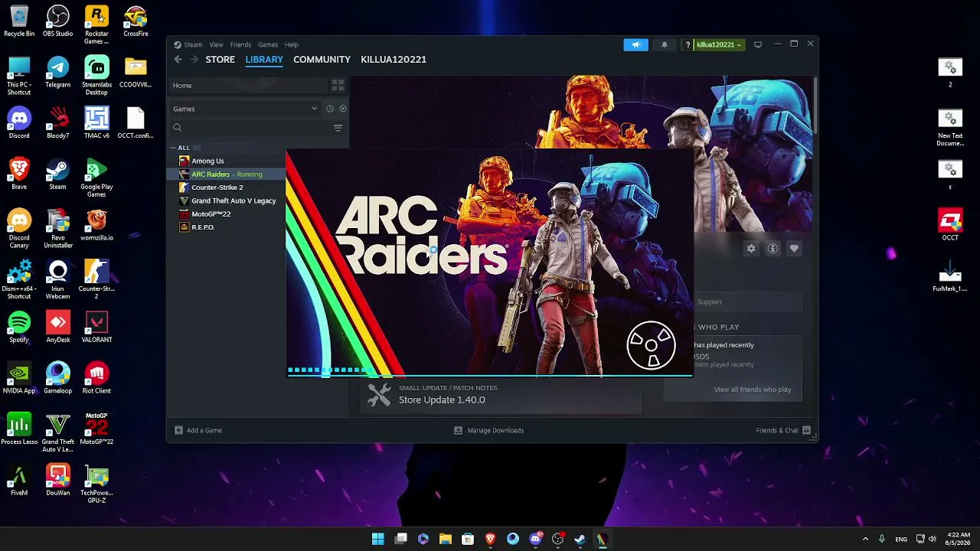Click the library search magnifier icon
The width and height of the screenshot is (980, 551).
tap(178, 128)
